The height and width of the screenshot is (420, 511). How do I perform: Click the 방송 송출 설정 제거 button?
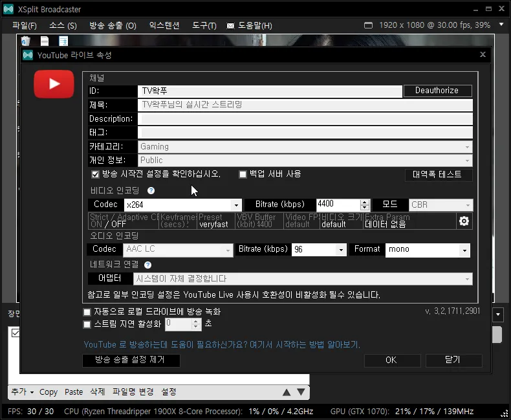coord(131,360)
